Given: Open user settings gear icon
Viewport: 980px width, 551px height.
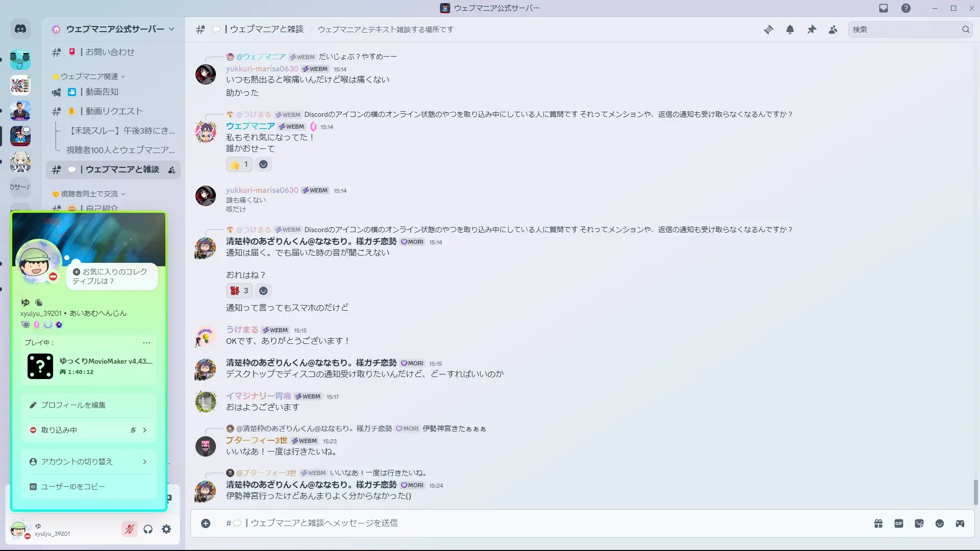Looking at the screenshot, I should (166, 530).
